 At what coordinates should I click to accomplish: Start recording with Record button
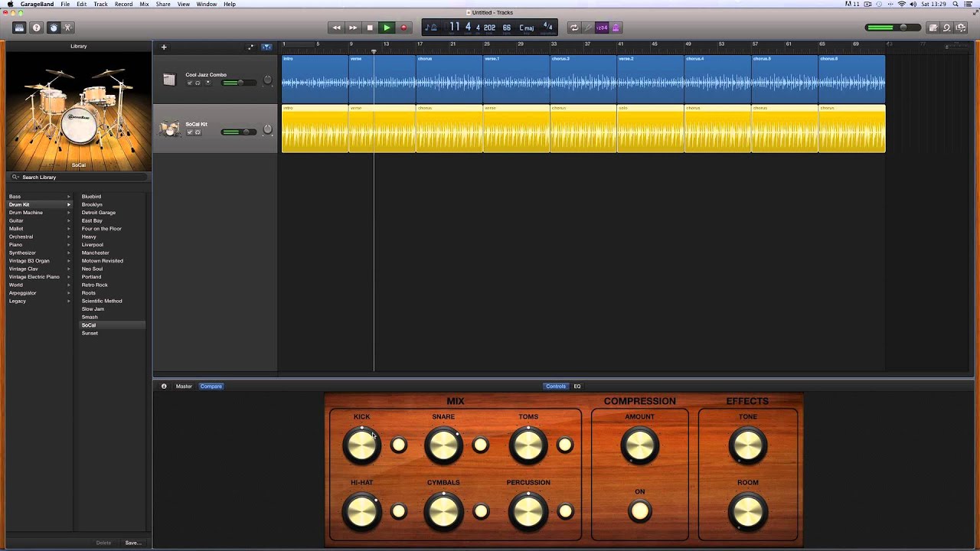403,28
